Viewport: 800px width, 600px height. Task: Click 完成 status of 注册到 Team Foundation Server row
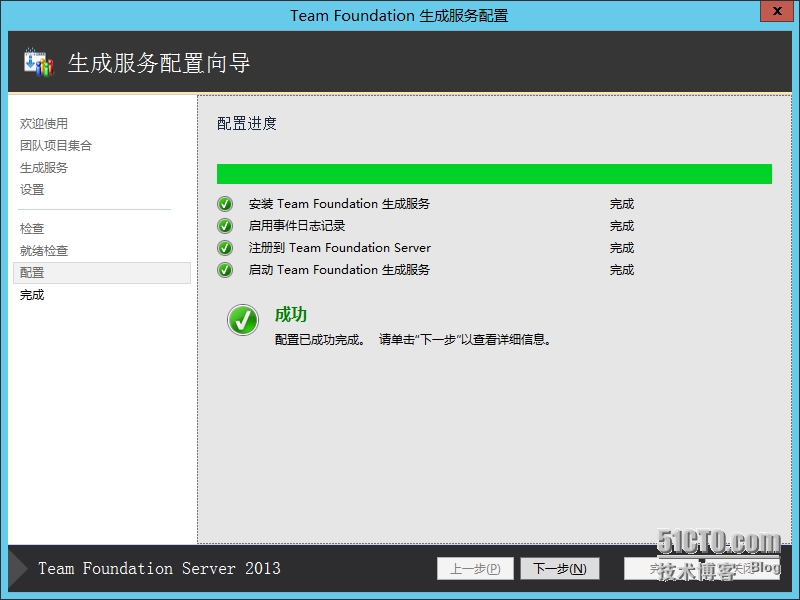coord(622,248)
